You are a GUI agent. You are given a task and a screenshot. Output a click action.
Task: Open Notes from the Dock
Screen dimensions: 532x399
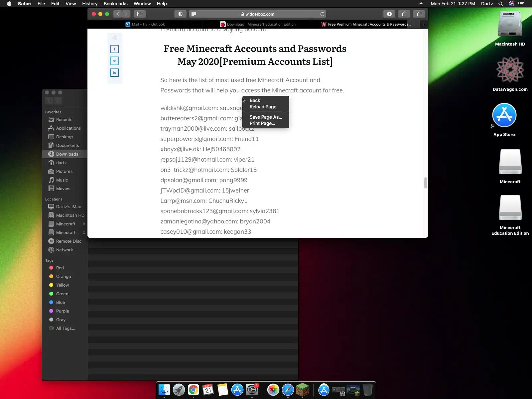[x=223, y=390]
